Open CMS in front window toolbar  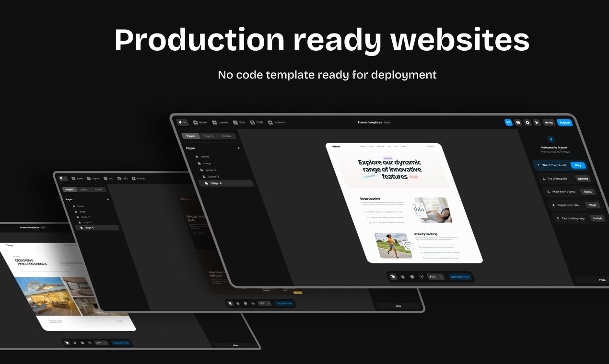257,122
